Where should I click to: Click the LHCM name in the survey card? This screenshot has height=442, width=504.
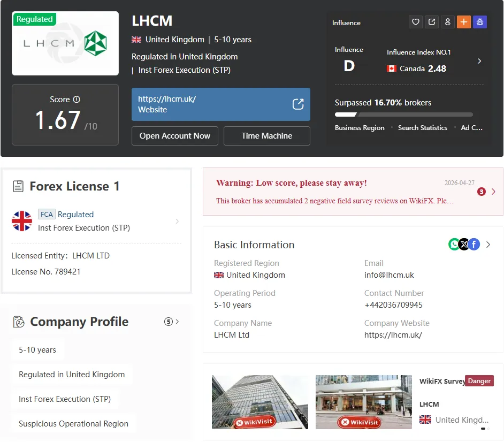429,404
